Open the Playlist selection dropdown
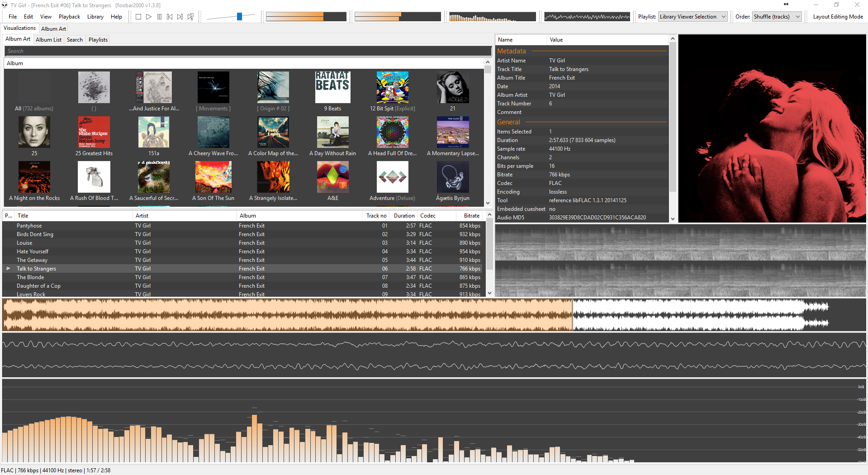This screenshot has height=475, width=868. 692,17
